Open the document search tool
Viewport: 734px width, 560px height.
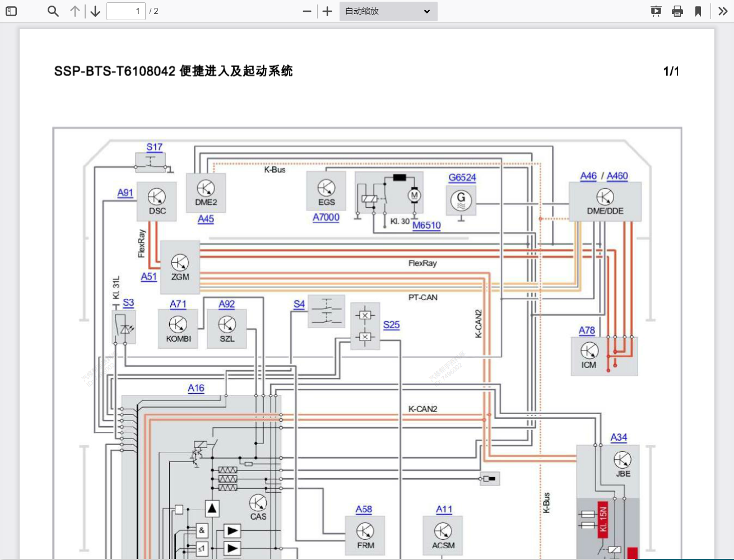click(x=53, y=11)
